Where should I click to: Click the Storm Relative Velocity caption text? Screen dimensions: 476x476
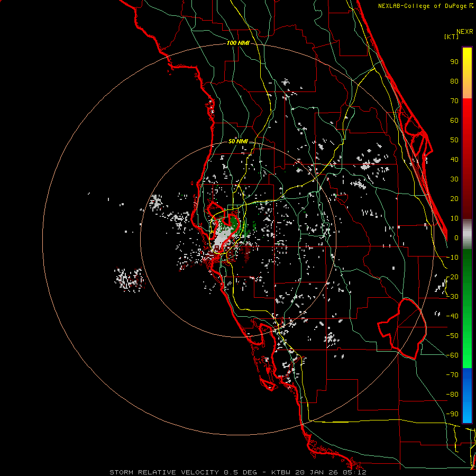coord(238,472)
